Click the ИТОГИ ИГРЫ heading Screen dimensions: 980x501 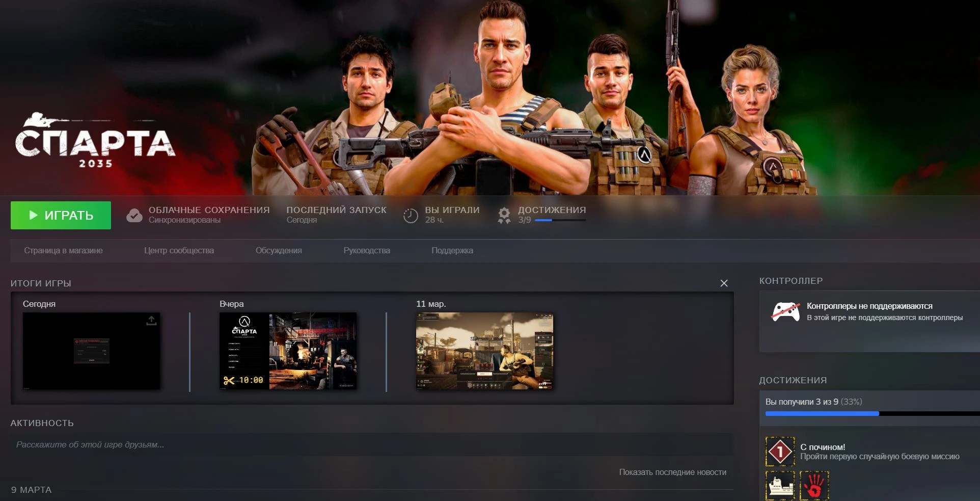[41, 283]
